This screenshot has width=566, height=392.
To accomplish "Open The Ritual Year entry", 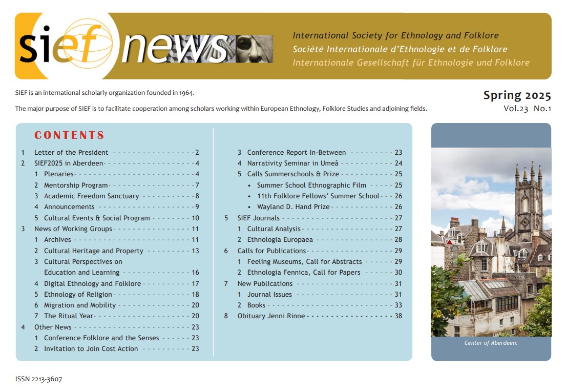I will tap(69, 316).
